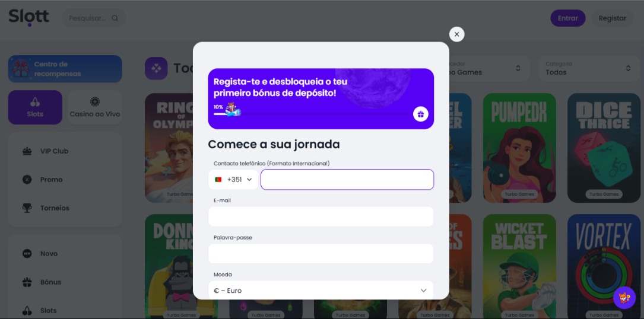Screen dimensions: 644x319
Task: Focus the Palavra-passe input field
Action: coord(321,253)
